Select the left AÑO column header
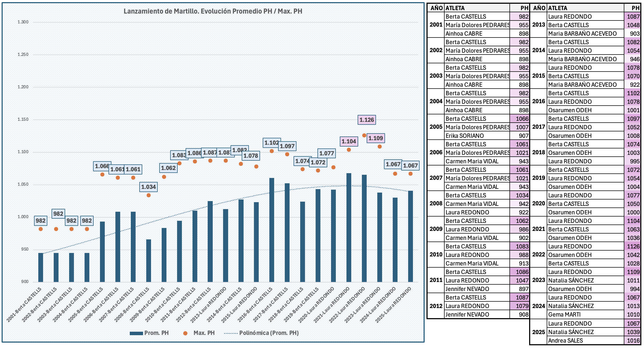 point(436,8)
